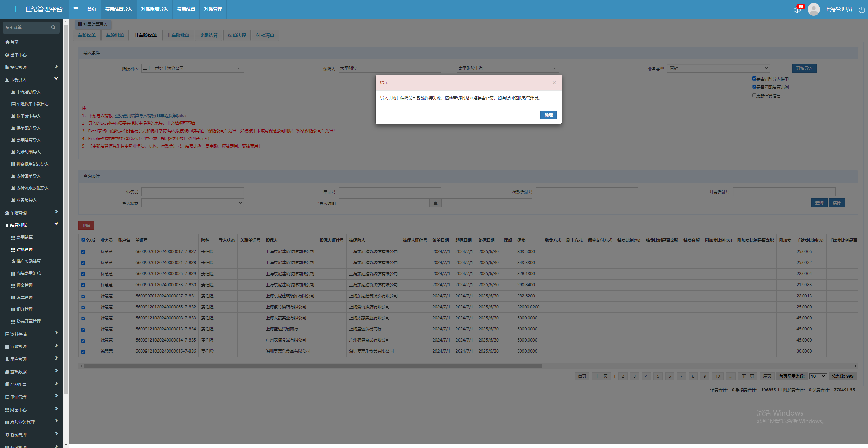Click the user avatar icon
868x448 pixels.
(x=813, y=9)
